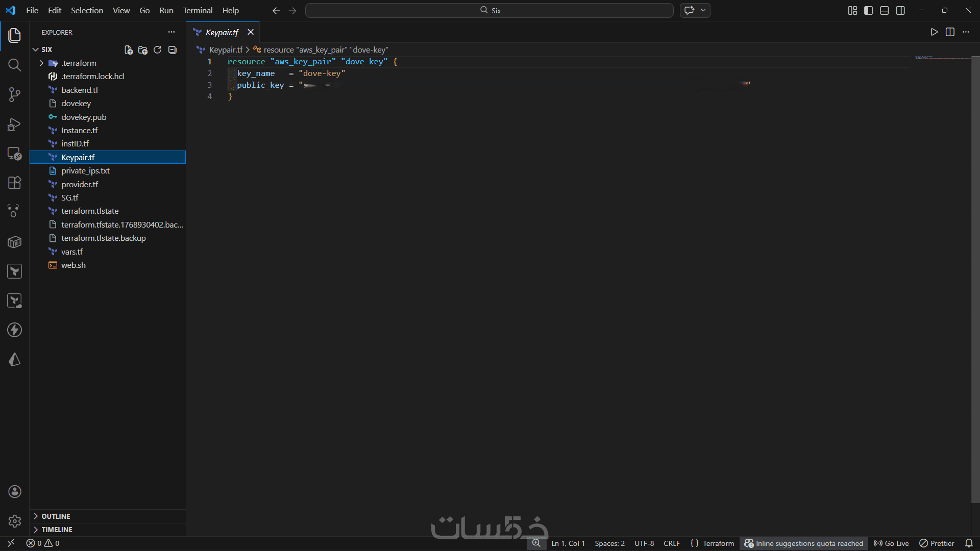Toggle the bottom Panel layout
980x551 pixels.
(x=885, y=10)
